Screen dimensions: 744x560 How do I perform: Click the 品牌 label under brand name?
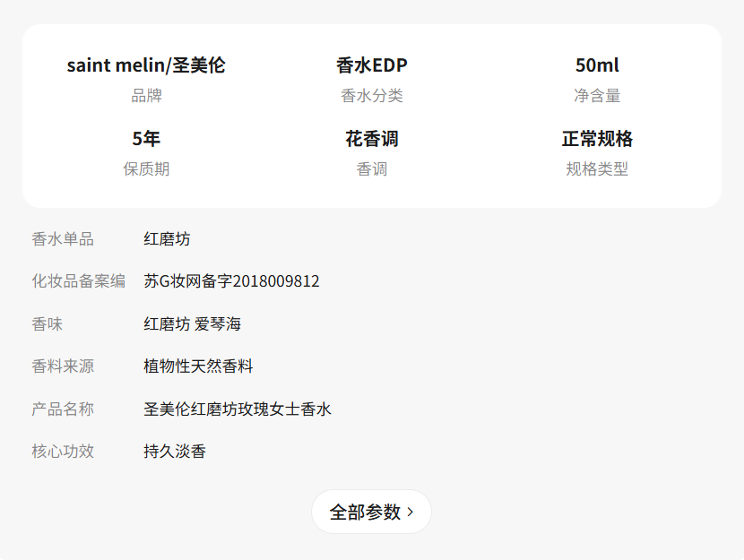coord(146,96)
